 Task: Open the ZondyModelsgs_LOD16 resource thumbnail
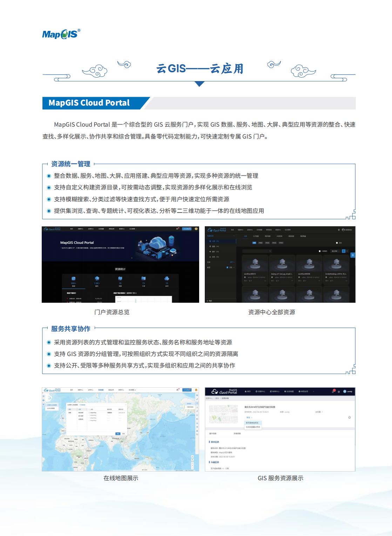pos(336,263)
